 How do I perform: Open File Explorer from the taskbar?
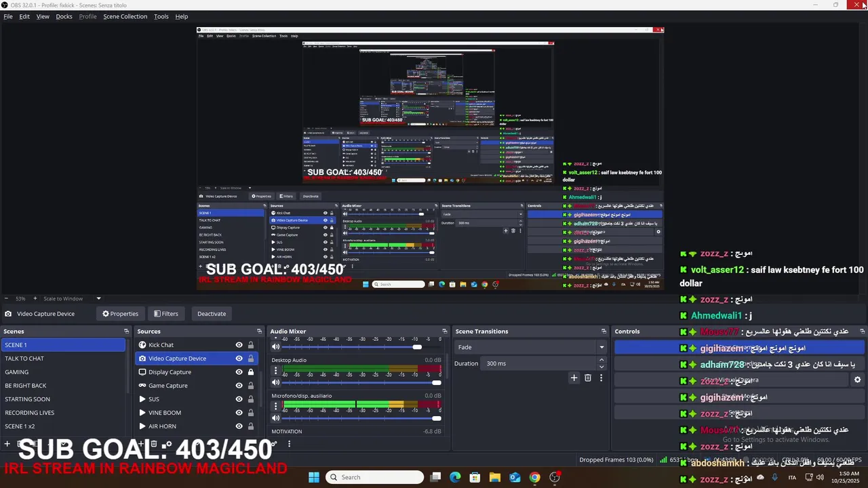[495, 477]
